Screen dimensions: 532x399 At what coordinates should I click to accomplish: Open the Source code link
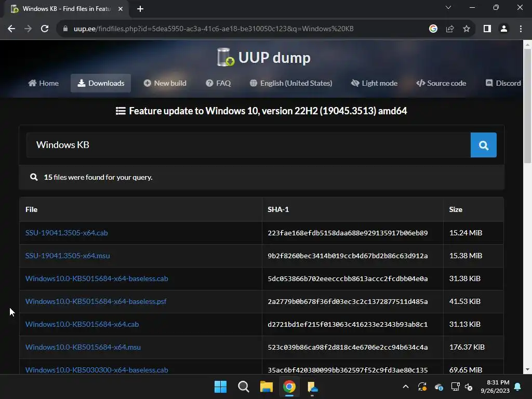pos(441,83)
